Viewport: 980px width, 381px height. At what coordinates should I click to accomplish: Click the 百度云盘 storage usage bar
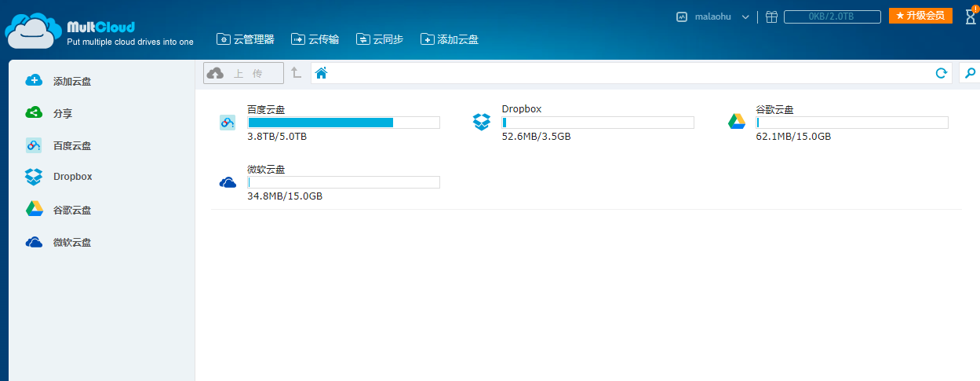(x=344, y=123)
